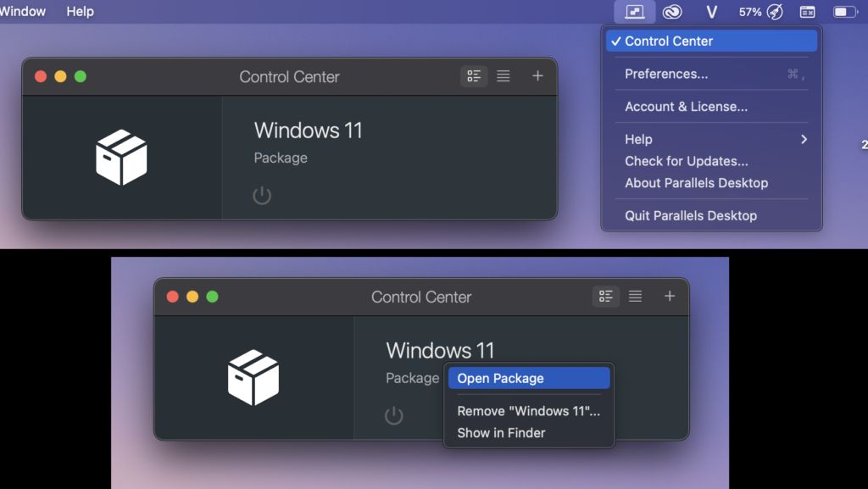
Task: Click Windows 11 title in upper window
Action: pyautogui.click(x=308, y=131)
